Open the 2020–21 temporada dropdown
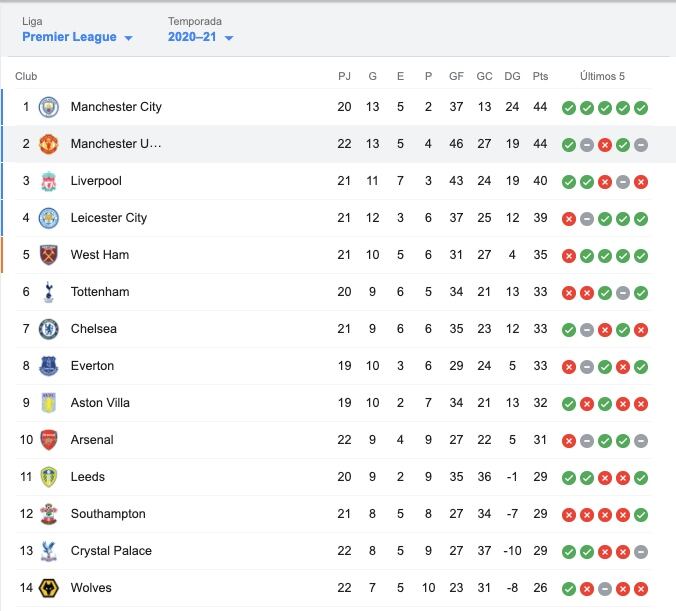The image size is (676, 611). [201, 38]
